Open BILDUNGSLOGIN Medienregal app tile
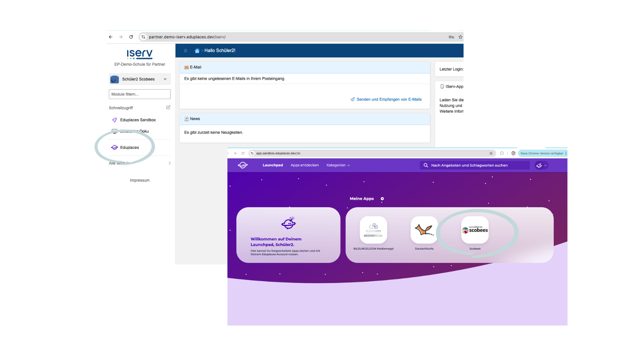This screenshot has width=644, height=362. pyautogui.click(x=373, y=230)
